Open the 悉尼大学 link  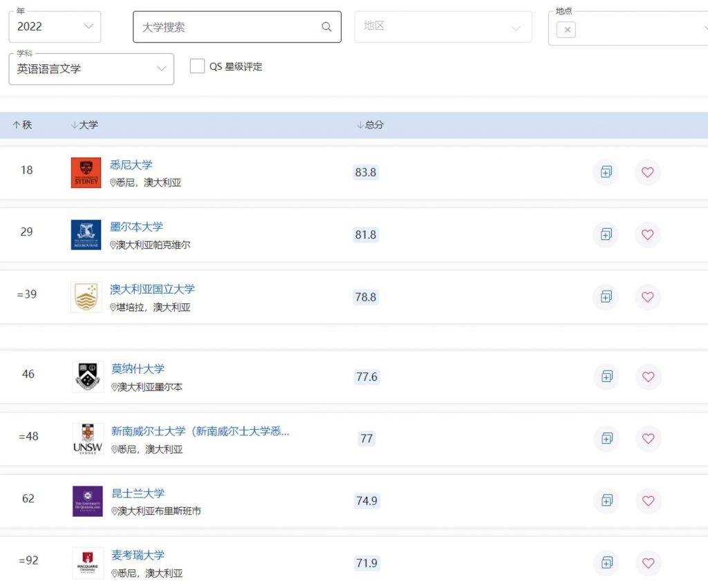(x=131, y=164)
